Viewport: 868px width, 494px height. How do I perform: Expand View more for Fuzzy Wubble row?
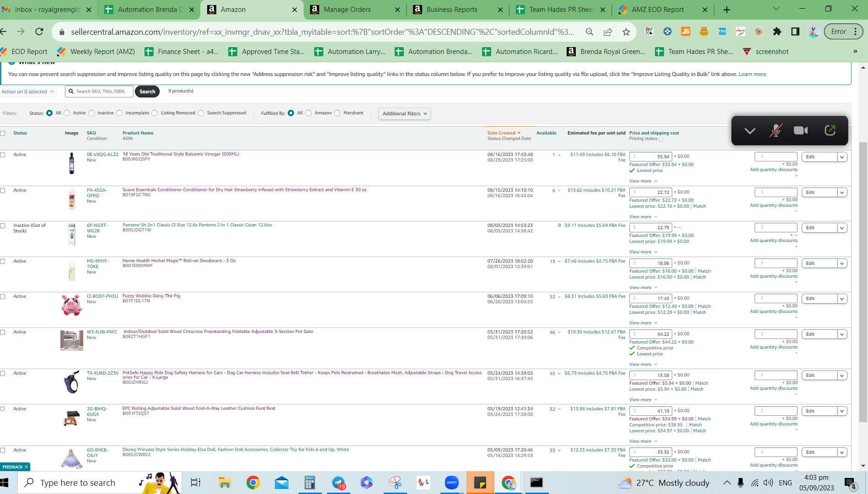point(643,323)
